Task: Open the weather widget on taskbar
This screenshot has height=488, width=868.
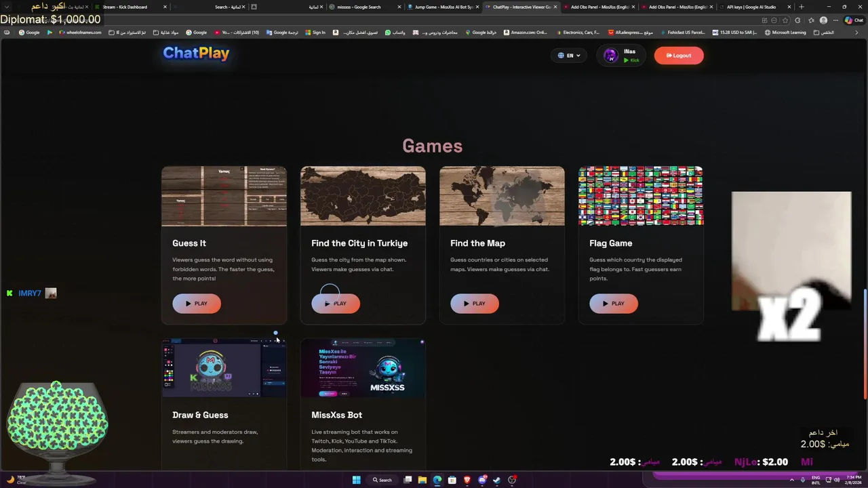Action: click(x=16, y=480)
